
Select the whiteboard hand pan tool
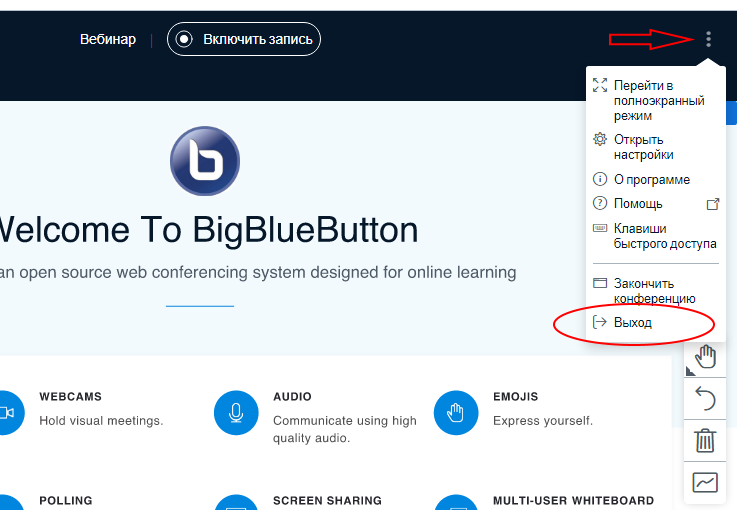coord(705,357)
